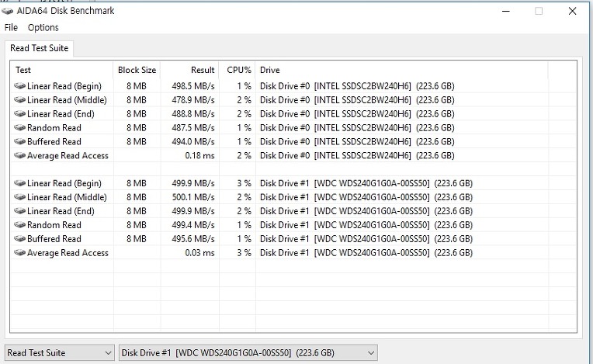Click drive icon of WDC Linear Read (Middle) row
The image size is (593, 364).
[x=19, y=197]
